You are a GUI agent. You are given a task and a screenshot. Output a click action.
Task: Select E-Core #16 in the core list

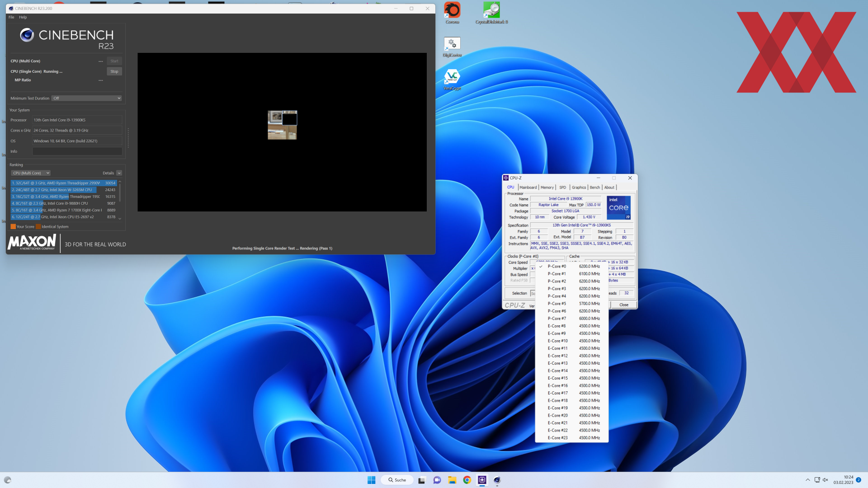click(x=571, y=386)
